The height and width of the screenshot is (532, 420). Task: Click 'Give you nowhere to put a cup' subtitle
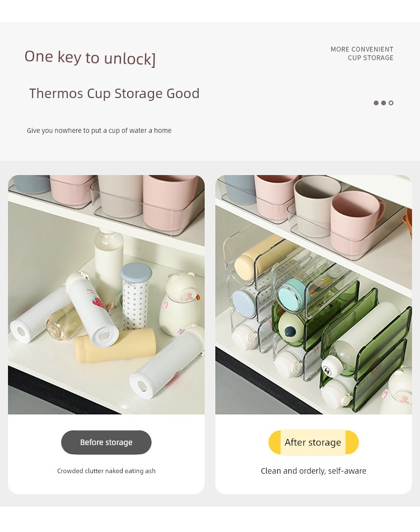[x=99, y=130]
